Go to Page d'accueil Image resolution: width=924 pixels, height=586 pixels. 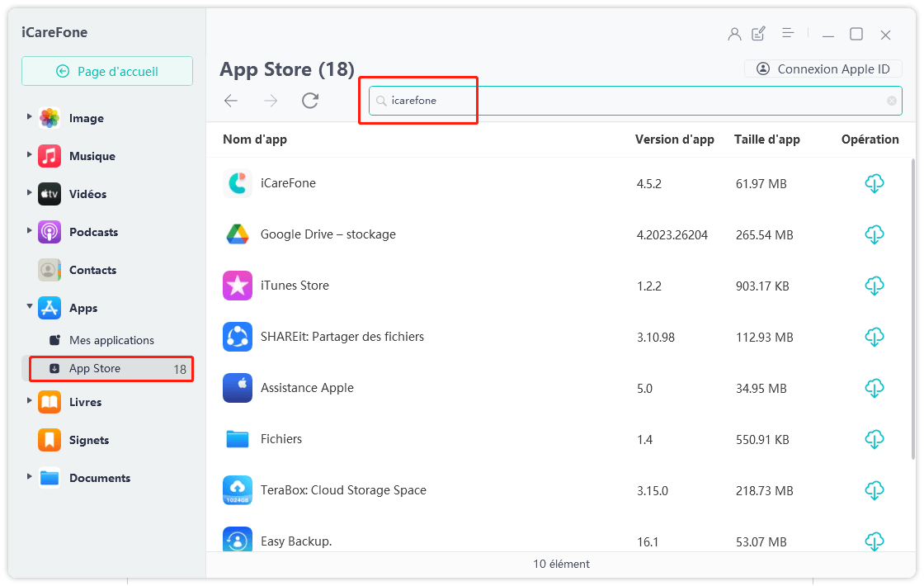(x=107, y=71)
